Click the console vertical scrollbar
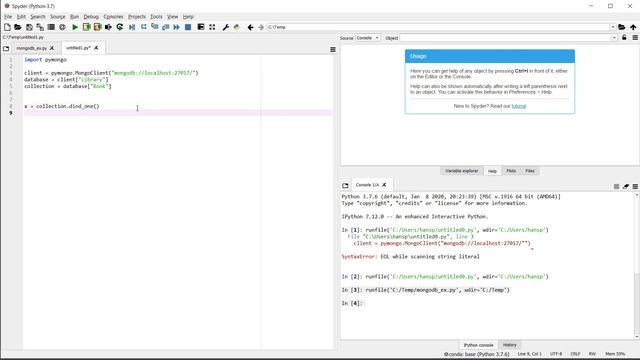 [x=637, y=265]
